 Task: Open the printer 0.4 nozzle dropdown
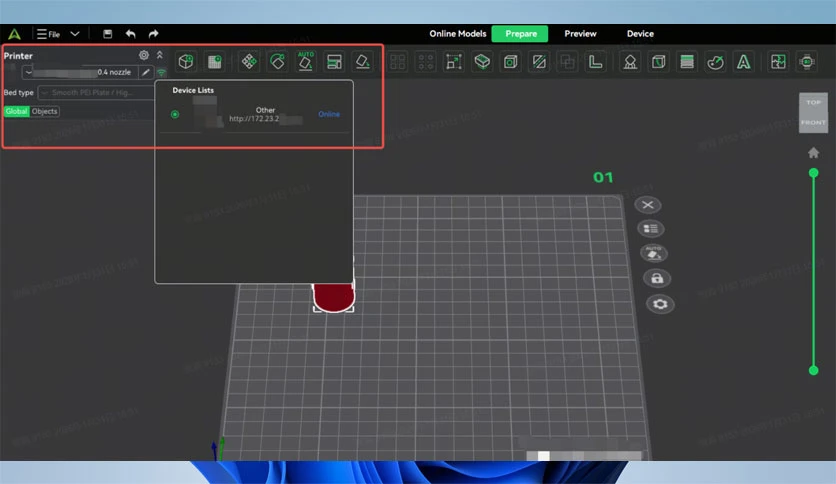tap(80, 72)
